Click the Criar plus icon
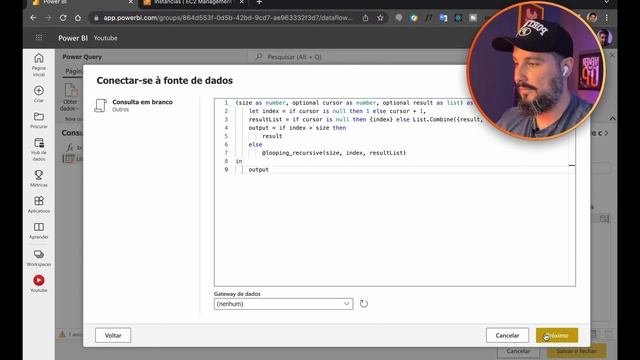This screenshot has height=360, width=640. (x=39, y=90)
